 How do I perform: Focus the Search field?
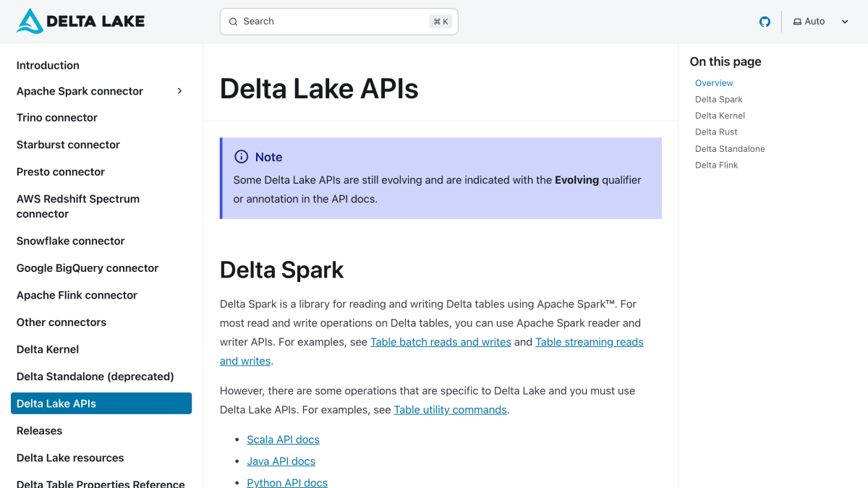[x=339, y=22]
